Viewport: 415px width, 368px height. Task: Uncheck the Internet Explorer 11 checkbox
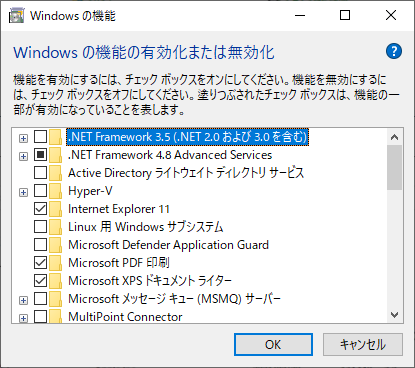point(41,209)
